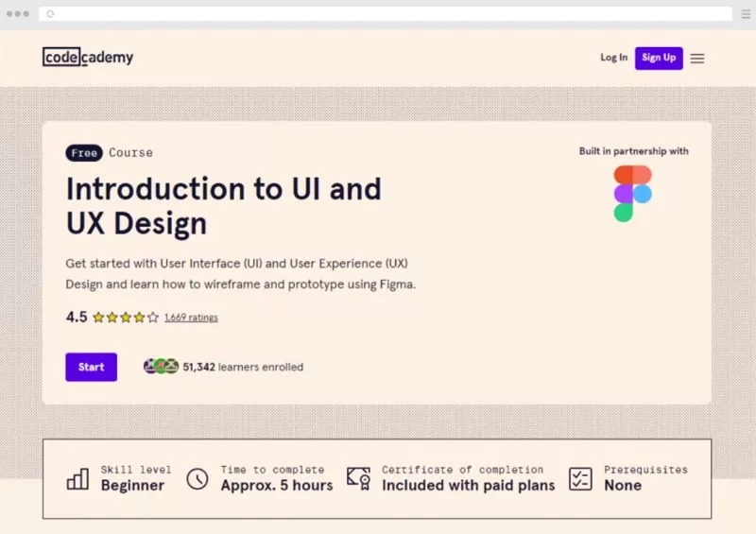Click the Codecademy logo

[88, 57]
